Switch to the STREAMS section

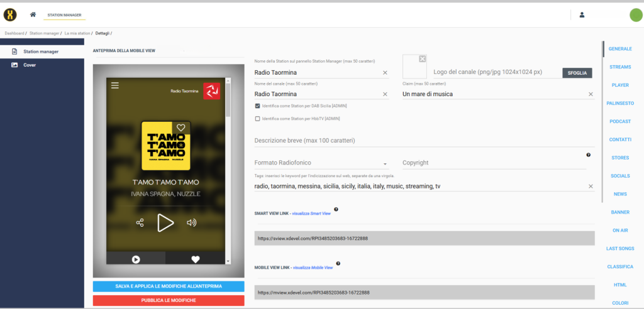pyautogui.click(x=619, y=67)
